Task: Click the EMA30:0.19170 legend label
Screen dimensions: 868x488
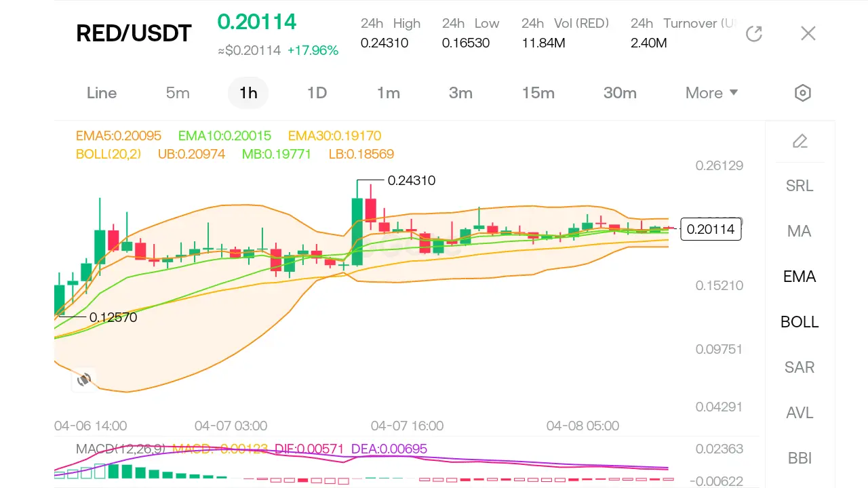Action: pyautogui.click(x=334, y=136)
